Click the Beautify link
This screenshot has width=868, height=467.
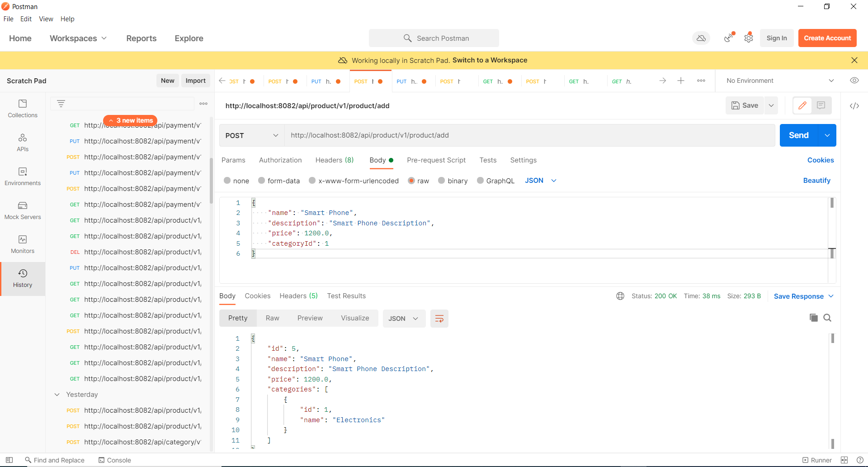click(816, 181)
